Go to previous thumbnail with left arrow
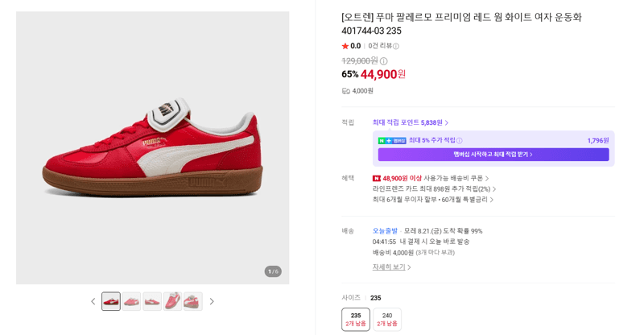This screenshot has height=335, width=644. 93,301
